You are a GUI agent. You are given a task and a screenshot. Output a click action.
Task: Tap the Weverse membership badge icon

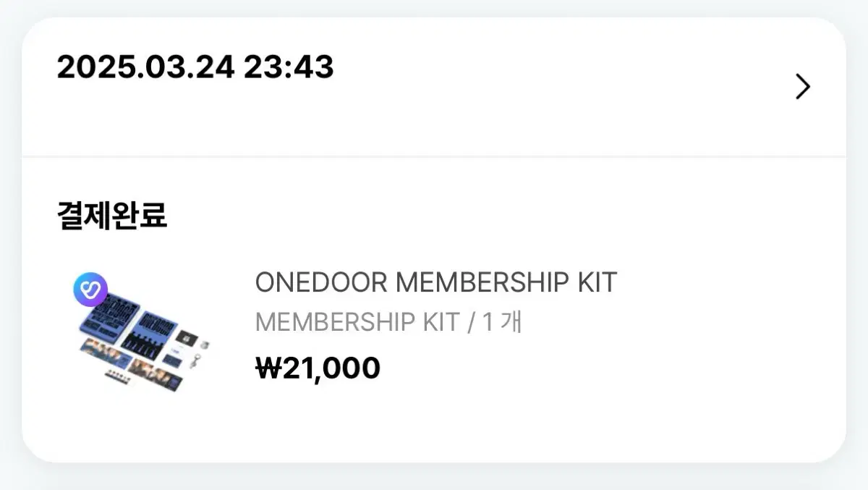click(90, 289)
